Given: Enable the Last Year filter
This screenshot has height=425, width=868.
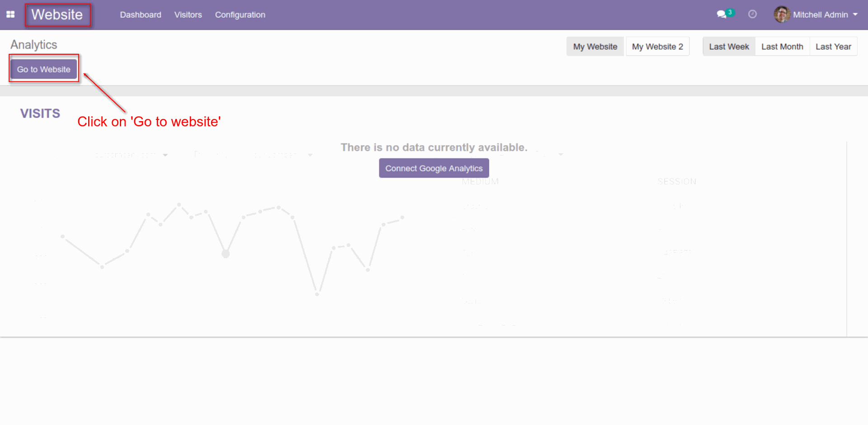Looking at the screenshot, I should 833,46.
